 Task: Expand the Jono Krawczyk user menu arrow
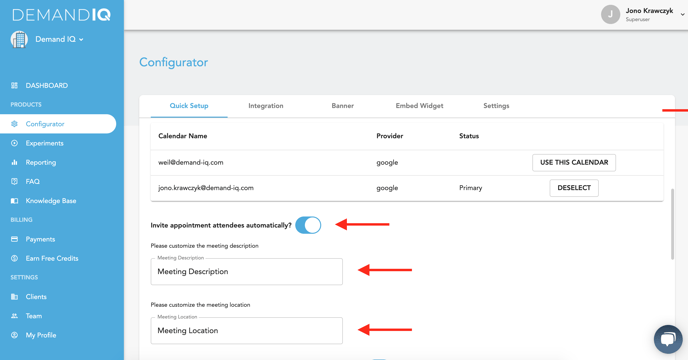[x=683, y=14]
